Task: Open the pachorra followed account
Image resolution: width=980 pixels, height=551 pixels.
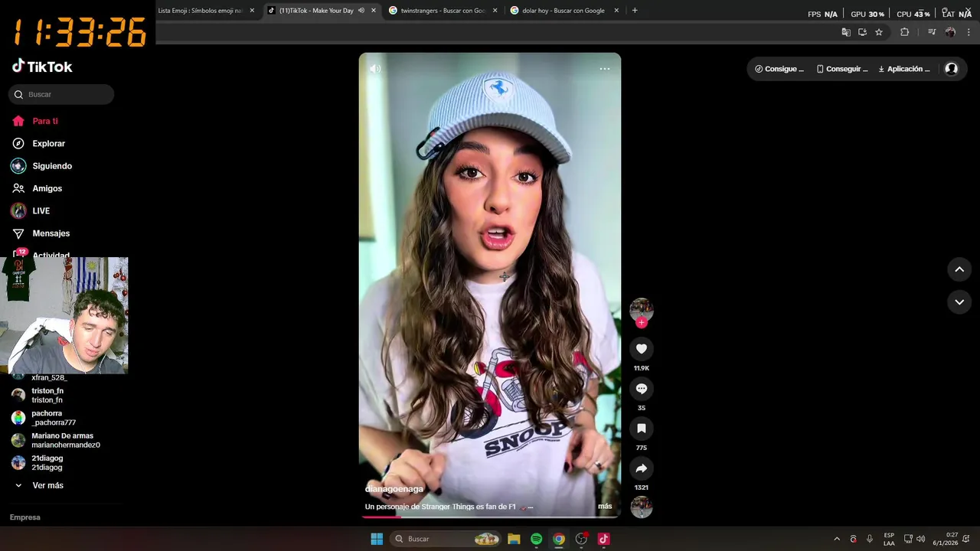Action: tap(54, 418)
